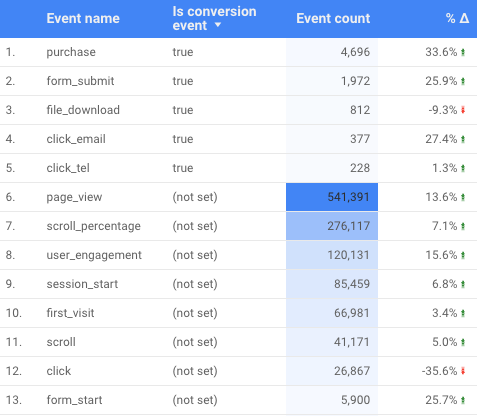Click red down arrow in file_download row
477x416 pixels.
(463, 110)
